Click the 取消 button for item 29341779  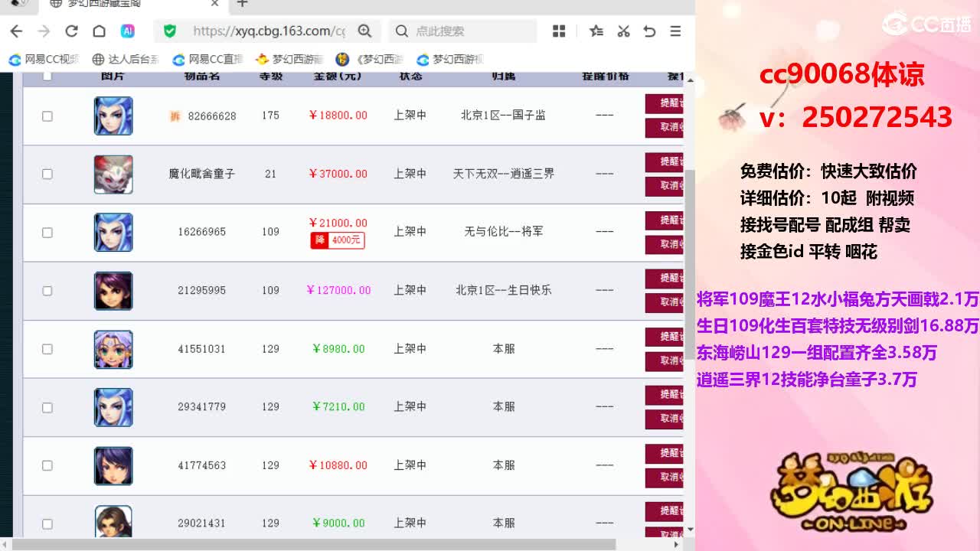coord(665,419)
